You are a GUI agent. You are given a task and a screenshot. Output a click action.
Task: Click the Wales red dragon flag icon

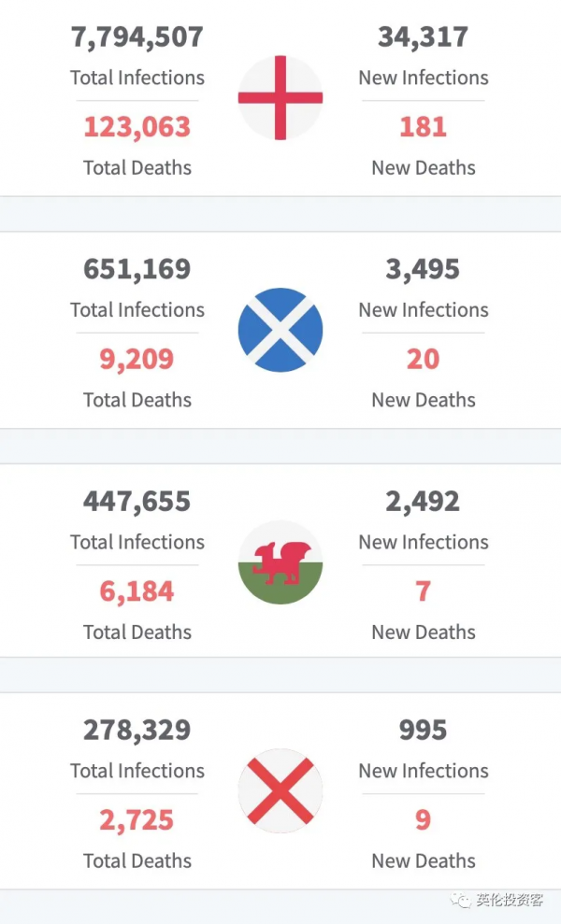(280, 562)
